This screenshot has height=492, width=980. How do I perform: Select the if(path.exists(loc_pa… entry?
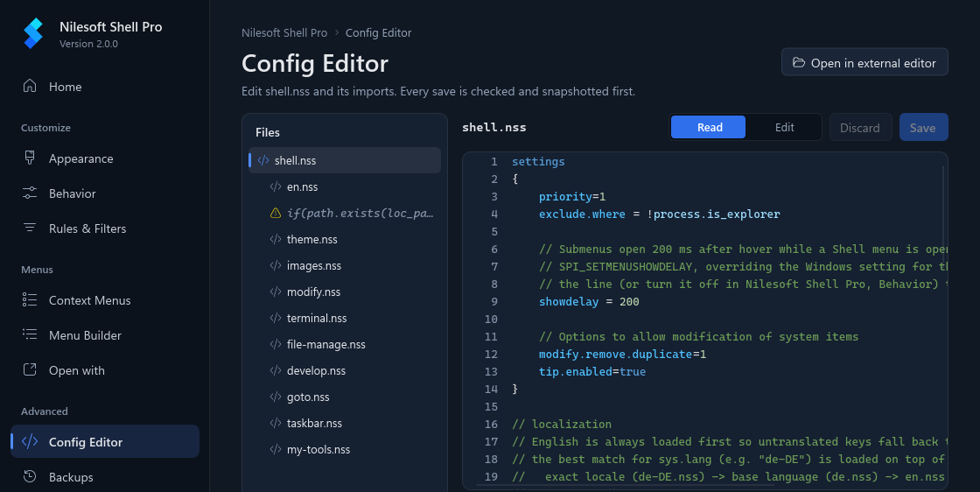345,214
